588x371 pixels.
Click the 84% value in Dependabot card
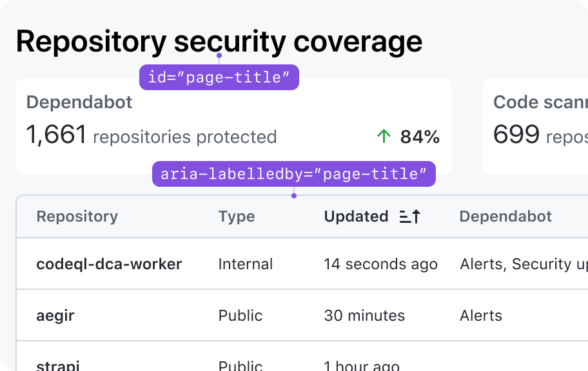420,137
